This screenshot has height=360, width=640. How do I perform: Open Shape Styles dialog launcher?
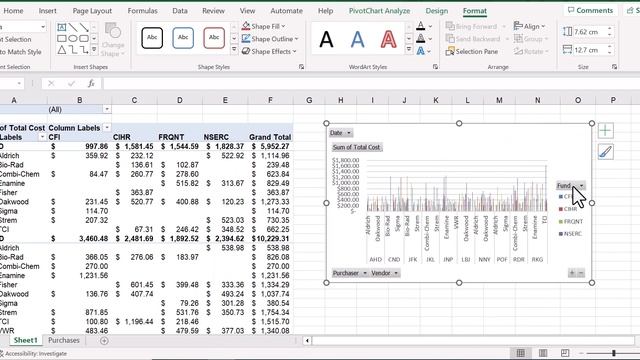coord(302,67)
